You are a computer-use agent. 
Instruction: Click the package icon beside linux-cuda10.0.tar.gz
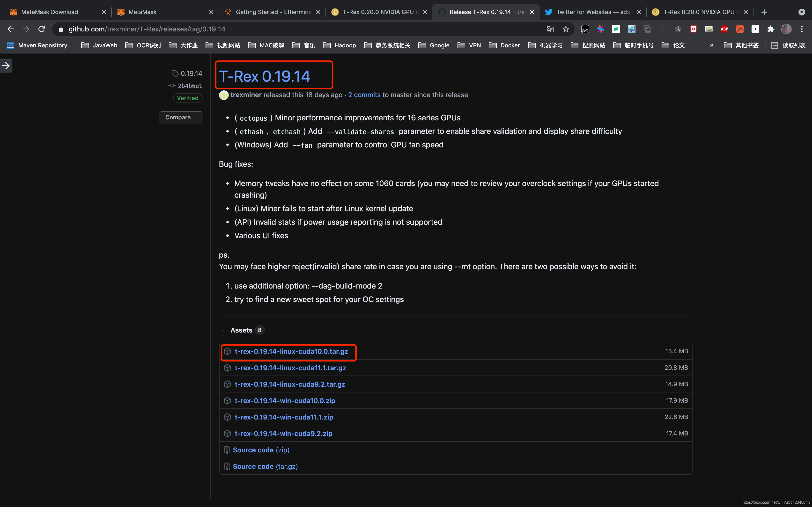point(227,351)
